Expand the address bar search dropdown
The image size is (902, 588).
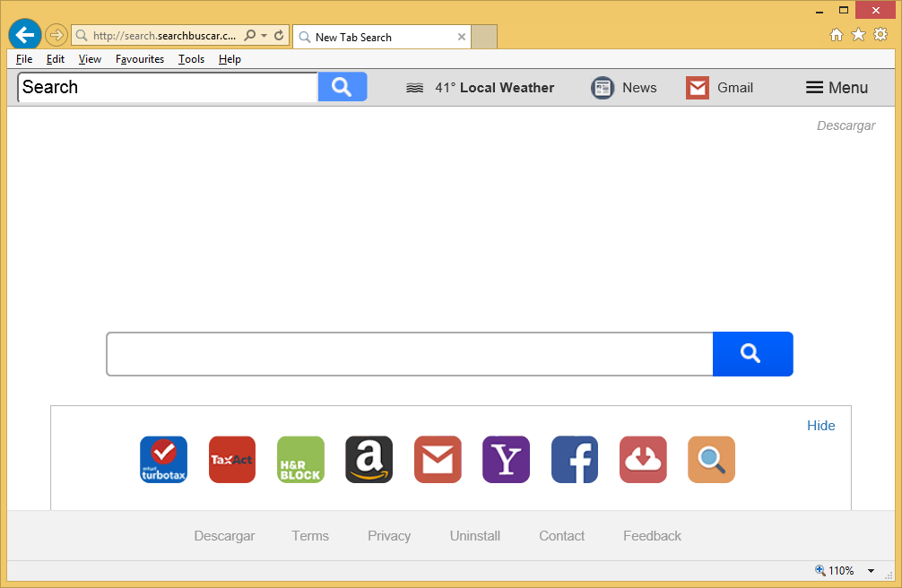coord(264,36)
